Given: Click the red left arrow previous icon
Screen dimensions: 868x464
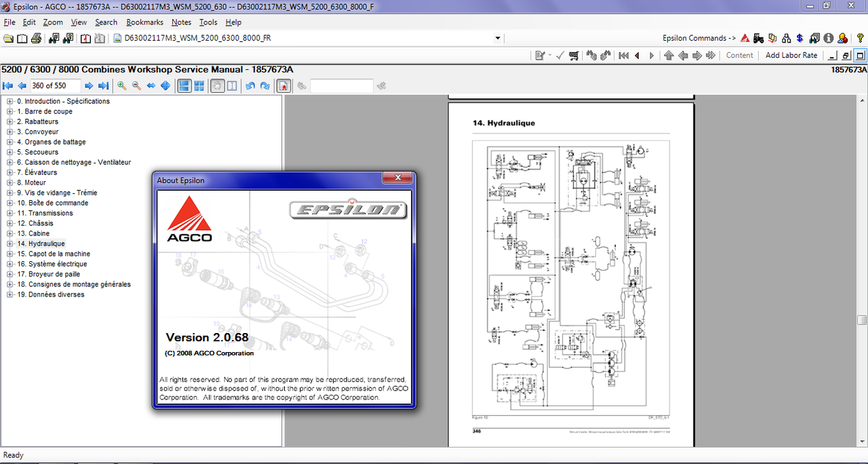Looking at the screenshot, I should pos(637,56).
